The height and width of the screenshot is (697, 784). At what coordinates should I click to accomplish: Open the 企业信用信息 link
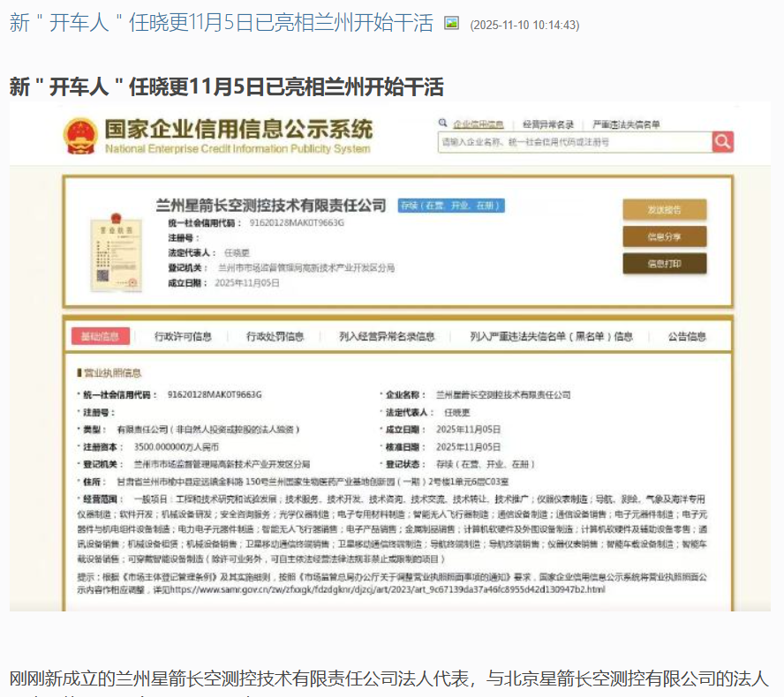tap(478, 124)
